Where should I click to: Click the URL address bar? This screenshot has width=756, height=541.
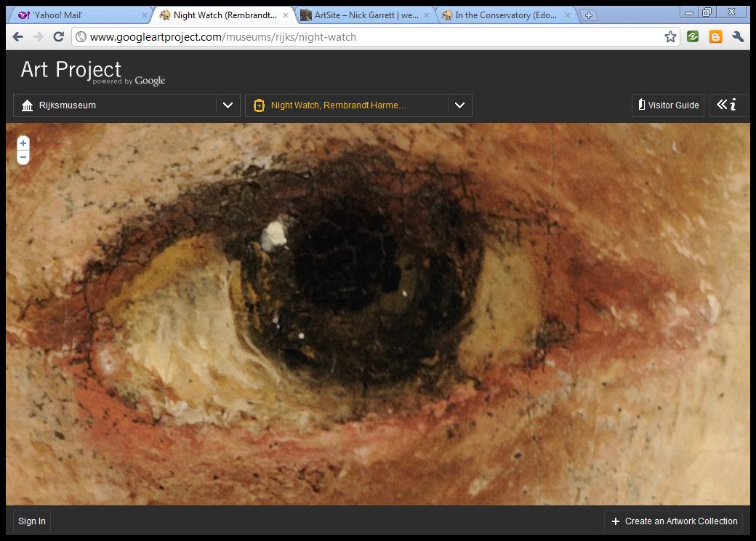pyautogui.click(x=363, y=37)
